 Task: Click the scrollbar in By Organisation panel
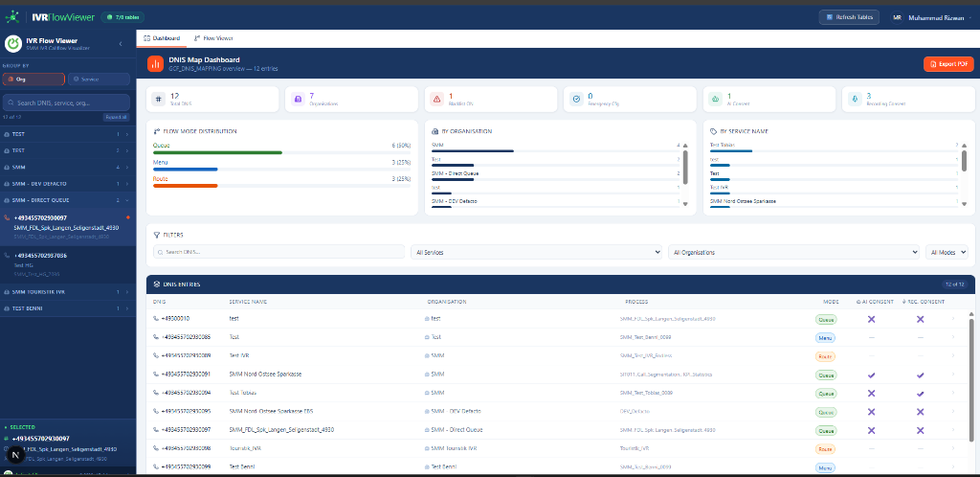tap(685, 167)
